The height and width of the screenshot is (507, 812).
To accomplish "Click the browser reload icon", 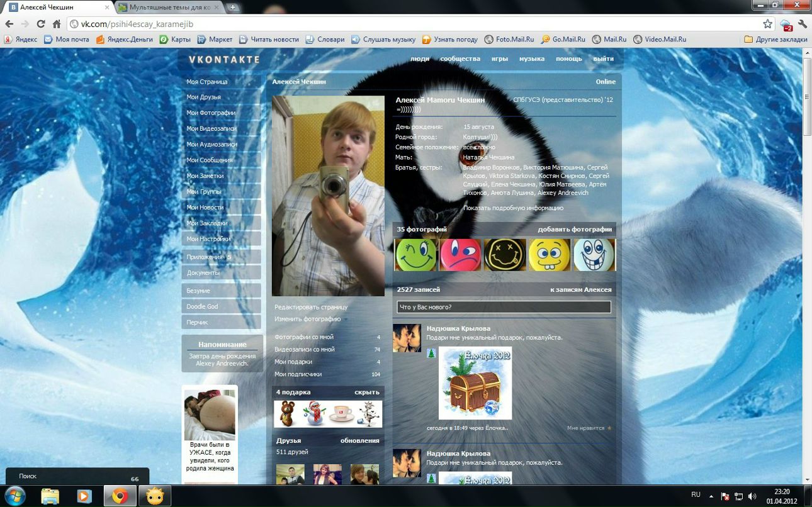I will (x=41, y=24).
